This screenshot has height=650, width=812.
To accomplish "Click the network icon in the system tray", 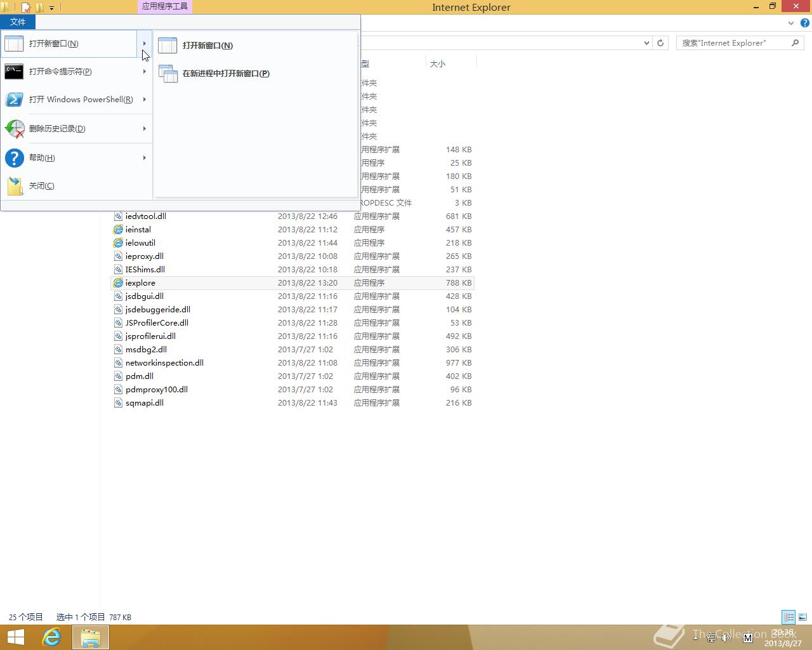I will tap(711, 637).
